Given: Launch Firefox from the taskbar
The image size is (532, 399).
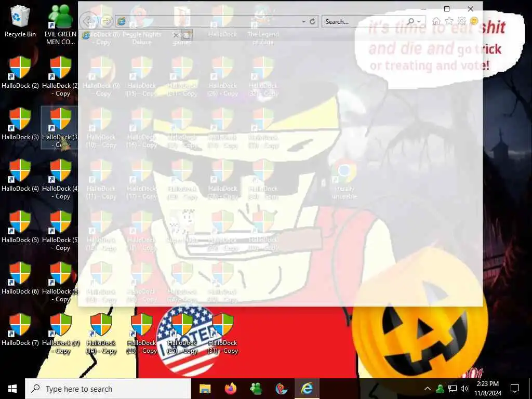Looking at the screenshot, I should click(x=230, y=389).
